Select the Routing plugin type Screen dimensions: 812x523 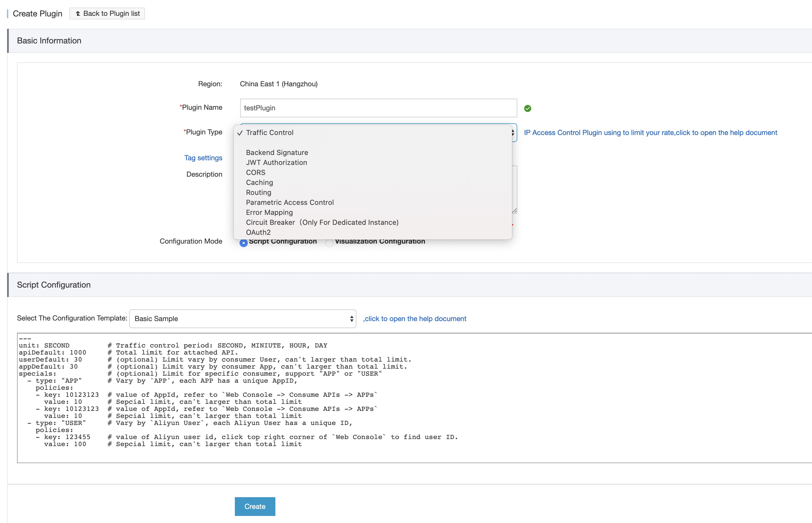point(258,193)
